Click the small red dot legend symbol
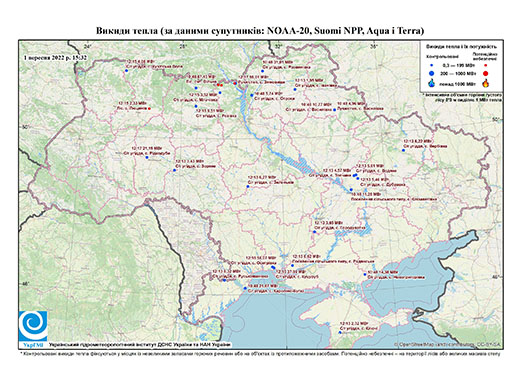This screenshot has width=520, height=368. 486,65
